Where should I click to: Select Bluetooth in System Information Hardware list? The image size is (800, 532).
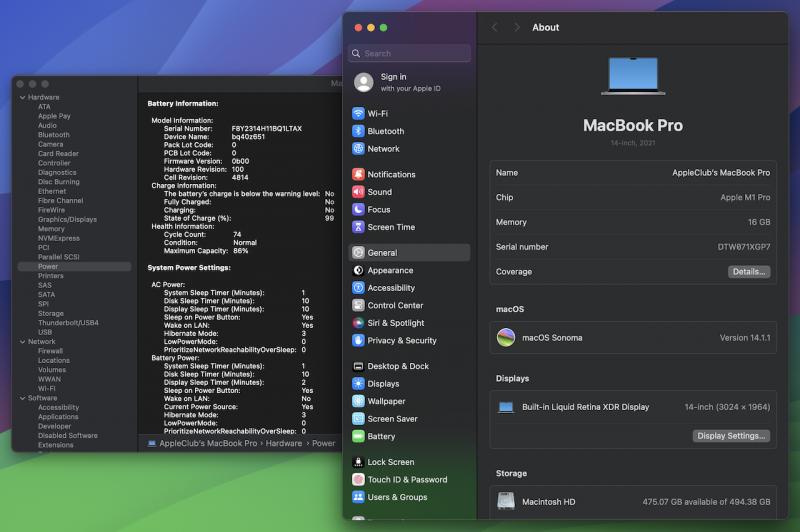(54, 135)
